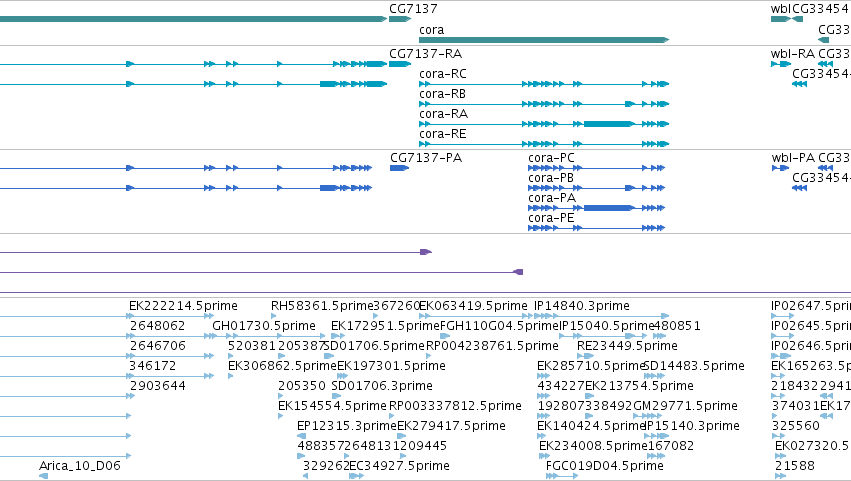Choose the 2903644 alignment label
This screenshot has width=851, height=481.
click(157, 387)
